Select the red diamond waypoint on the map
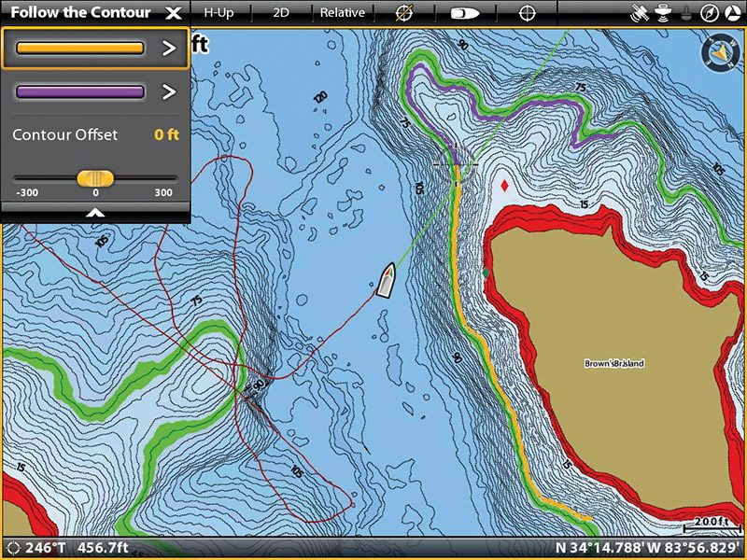747x560 pixels. (x=505, y=187)
